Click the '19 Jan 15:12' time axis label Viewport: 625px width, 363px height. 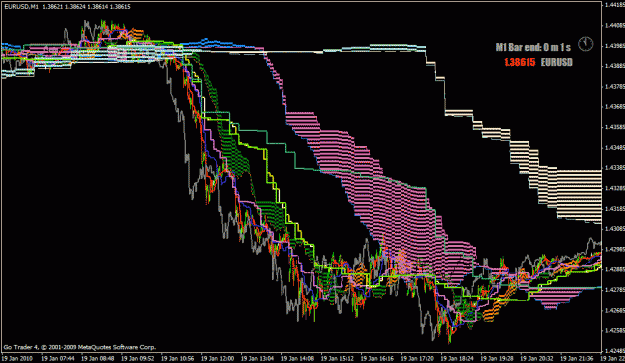tap(337, 359)
